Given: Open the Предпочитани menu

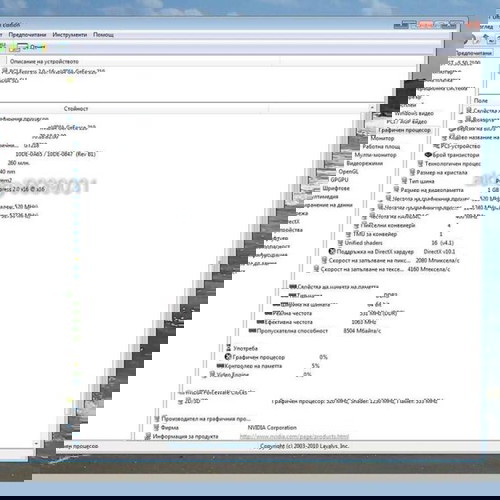Looking at the screenshot, I should (x=27, y=35).
